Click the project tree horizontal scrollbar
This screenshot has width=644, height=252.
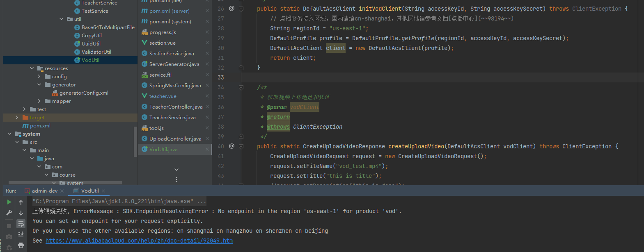pyautogui.click(x=65, y=183)
